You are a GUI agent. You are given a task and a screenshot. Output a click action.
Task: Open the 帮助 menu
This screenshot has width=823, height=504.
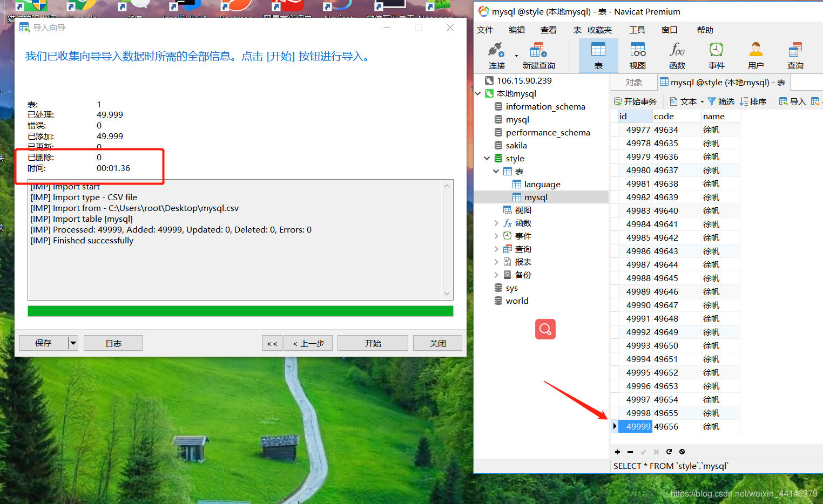(705, 30)
